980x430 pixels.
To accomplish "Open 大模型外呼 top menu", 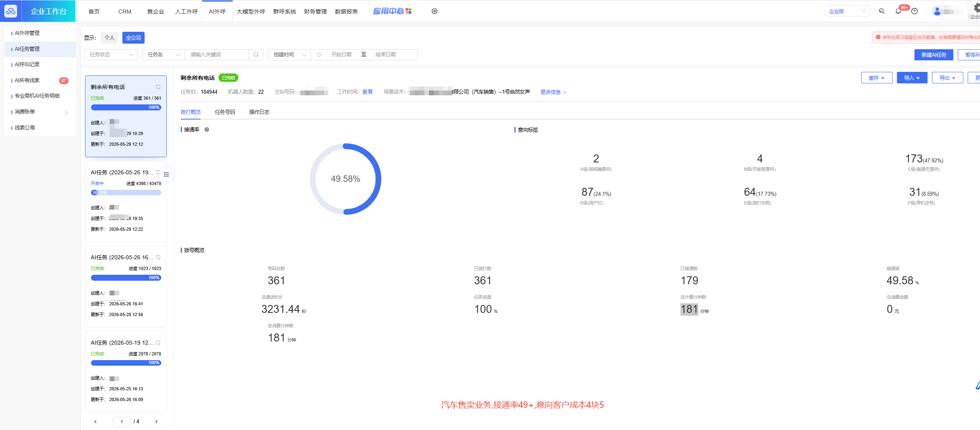I will click(251, 12).
